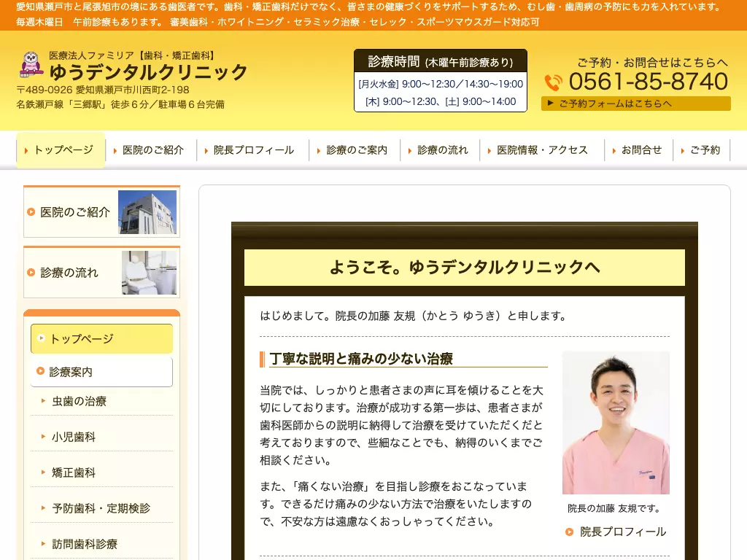Image resolution: width=747 pixels, height=560 pixels.
Task: Click the ご予約フォームはこちらへ button
Action: click(x=635, y=104)
